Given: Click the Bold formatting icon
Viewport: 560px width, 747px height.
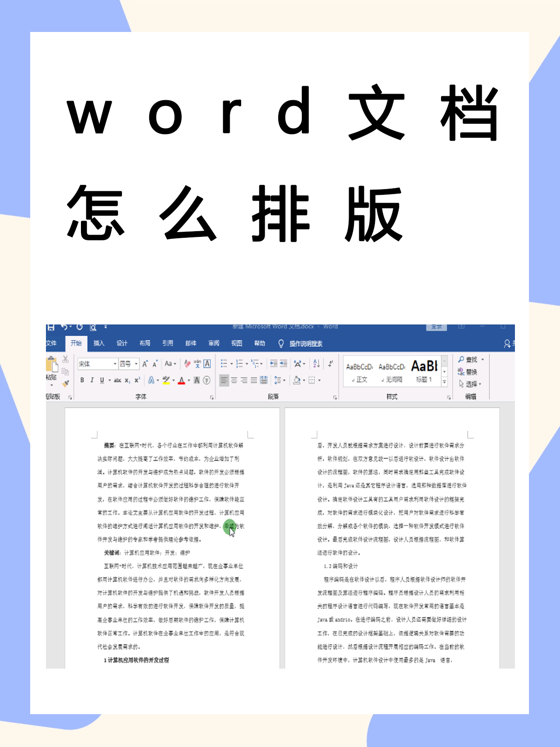Looking at the screenshot, I should [x=82, y=380].
